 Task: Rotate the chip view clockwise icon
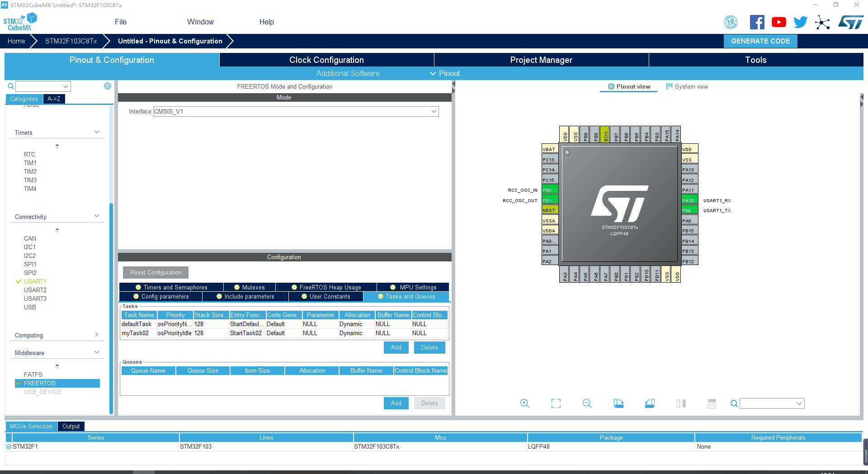point(618,403)
